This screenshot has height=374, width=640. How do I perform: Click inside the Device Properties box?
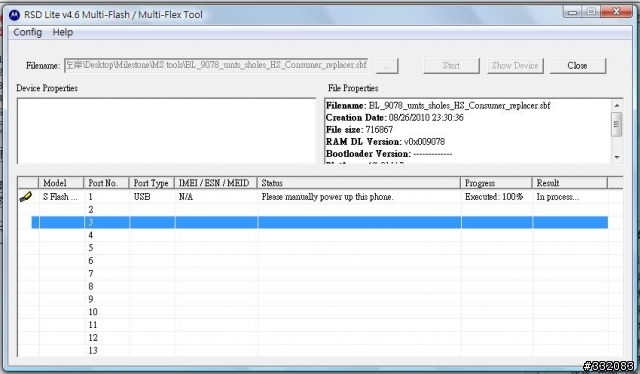[x=166, y=131]
